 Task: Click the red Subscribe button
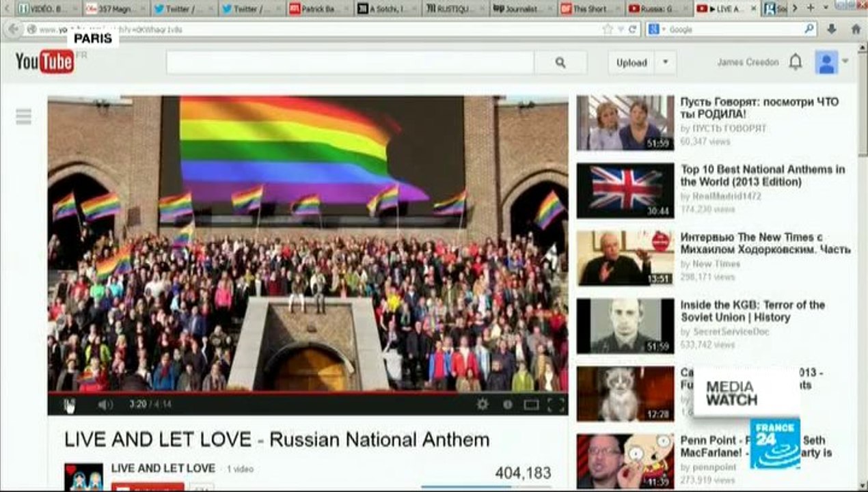pos(148,487)
